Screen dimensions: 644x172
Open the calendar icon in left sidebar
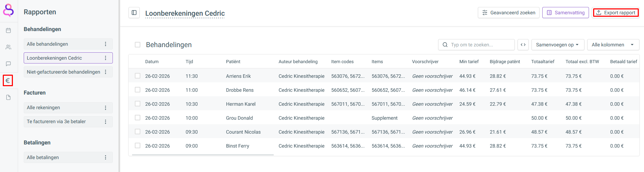tap(8, 31)
